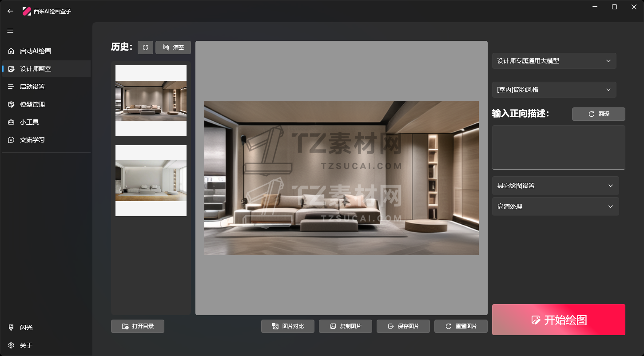Click the 翻译 translate button
This screenshot has height=356, width=644.
(599, 114)
